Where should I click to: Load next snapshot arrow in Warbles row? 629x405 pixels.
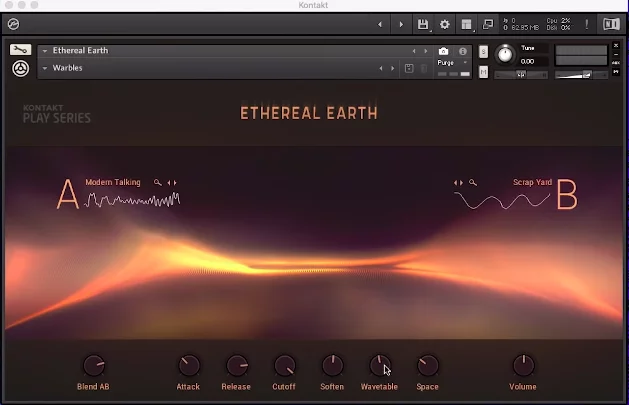[392, 68]
